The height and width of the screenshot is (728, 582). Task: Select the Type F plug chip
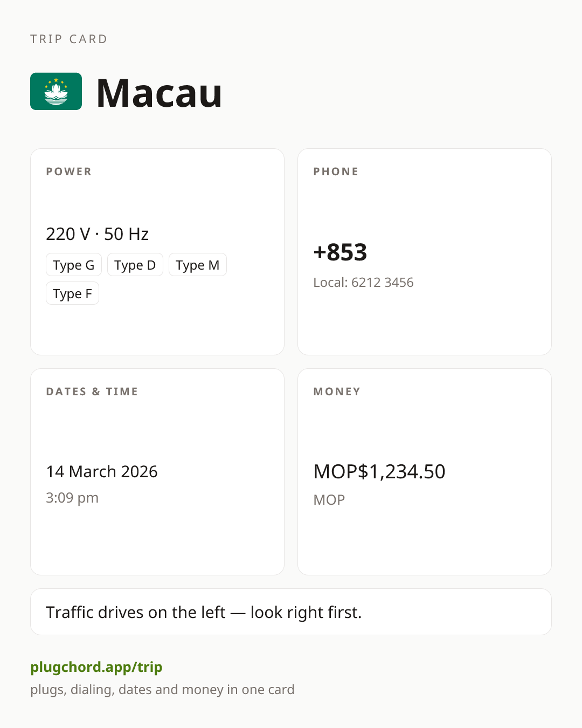[73, 293]
